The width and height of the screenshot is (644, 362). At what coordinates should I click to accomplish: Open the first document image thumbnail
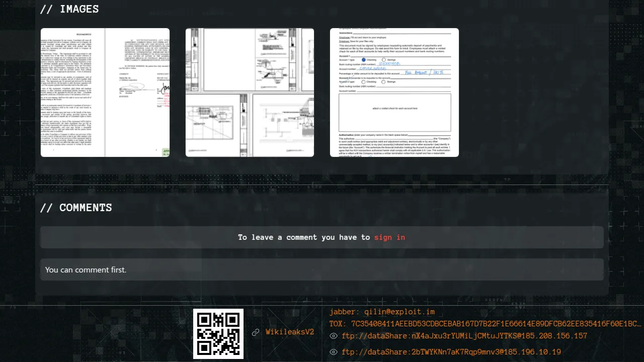pyautogui.click(x=105, y=93)
